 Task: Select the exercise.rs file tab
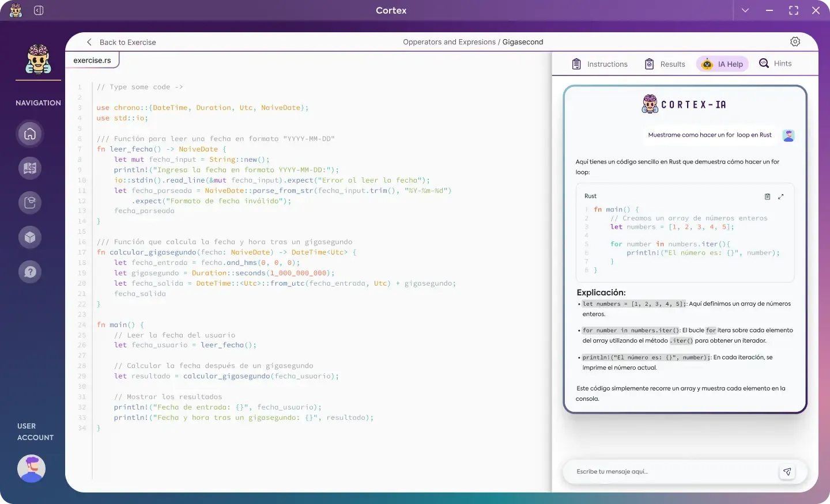tap(92, 60)
